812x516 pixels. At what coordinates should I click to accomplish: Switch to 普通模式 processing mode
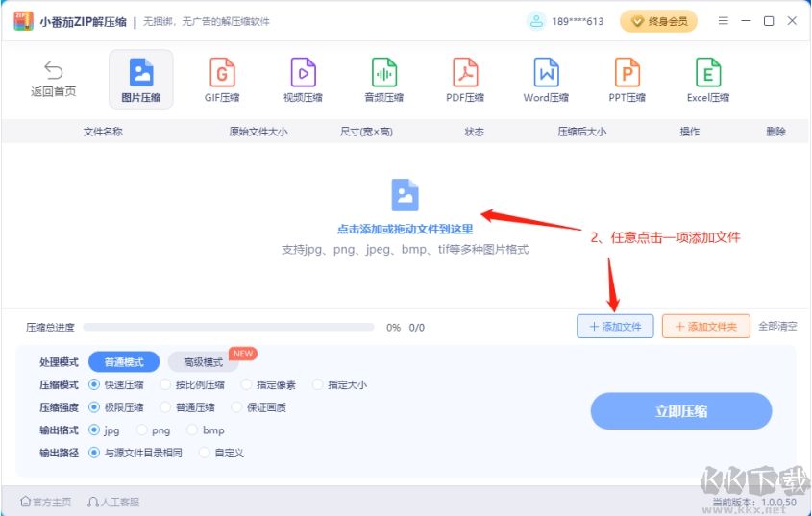(x=124, y=361)
